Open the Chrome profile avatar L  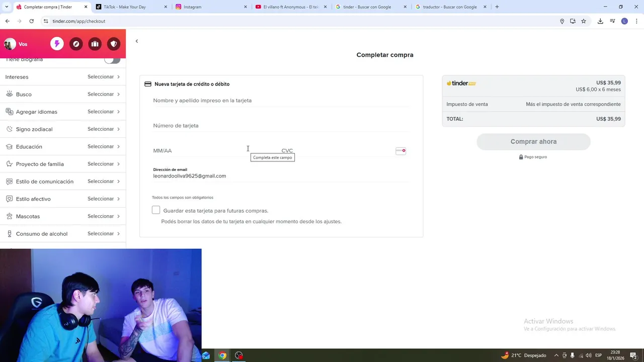click(x=624, y=21)
